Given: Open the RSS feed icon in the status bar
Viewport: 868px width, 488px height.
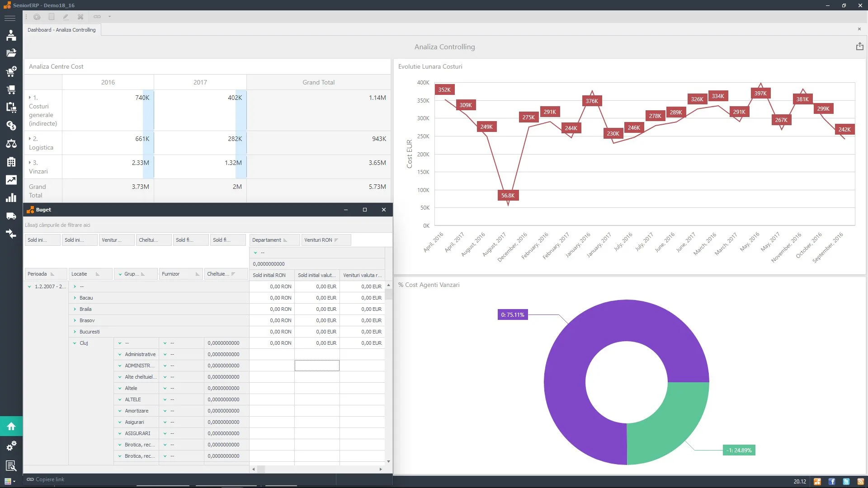Looking at the screenshot, I should [x=860, y=482].
